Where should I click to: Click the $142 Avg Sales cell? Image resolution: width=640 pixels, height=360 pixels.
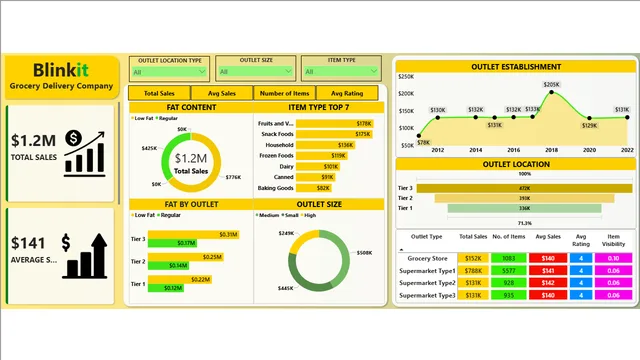coord(548,283)
